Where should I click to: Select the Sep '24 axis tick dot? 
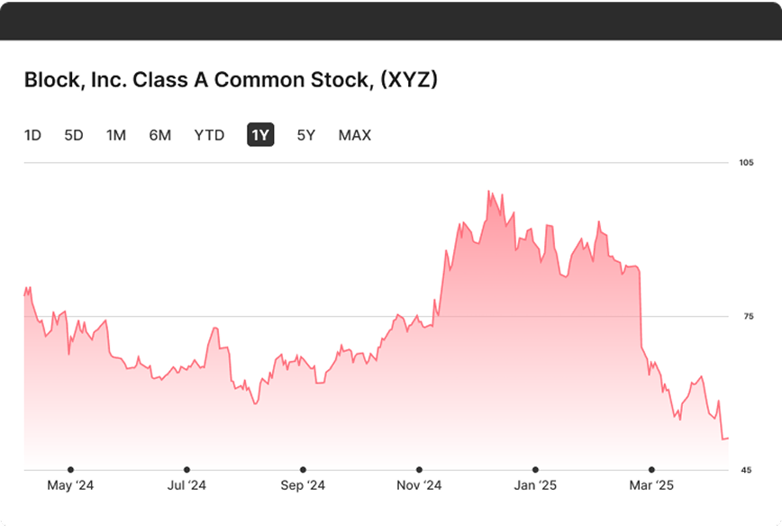coord(303,469)
